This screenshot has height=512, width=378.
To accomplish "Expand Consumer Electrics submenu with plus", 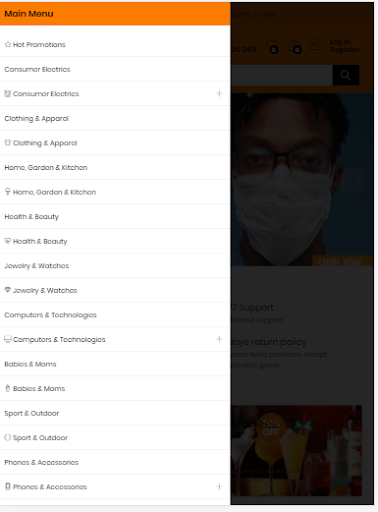I will pos(219,93).
